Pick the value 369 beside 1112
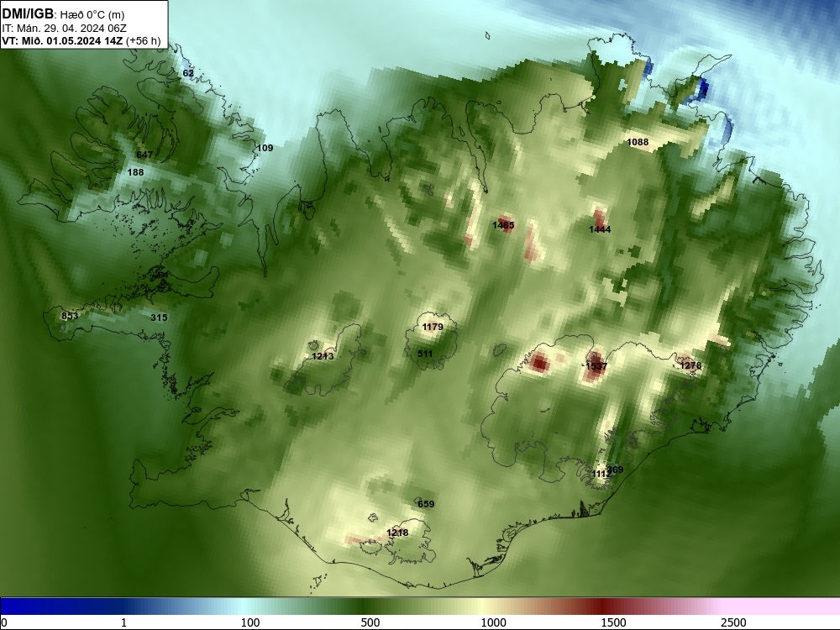840x630 pixels. coord(616,470)
